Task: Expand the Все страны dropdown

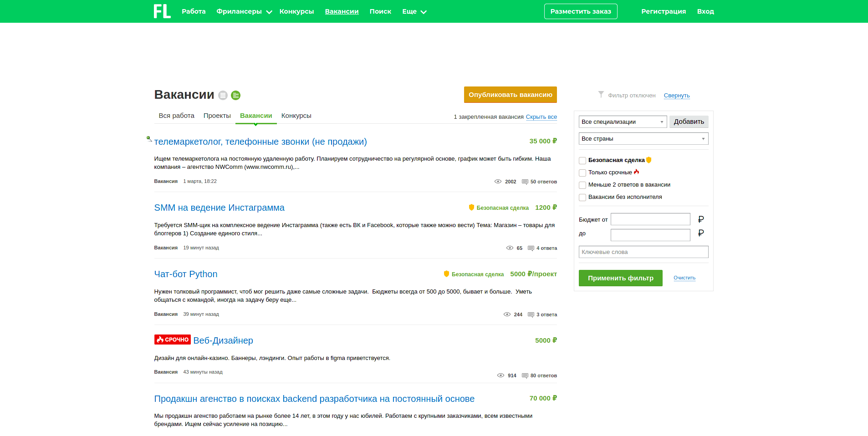Action: 643,139
